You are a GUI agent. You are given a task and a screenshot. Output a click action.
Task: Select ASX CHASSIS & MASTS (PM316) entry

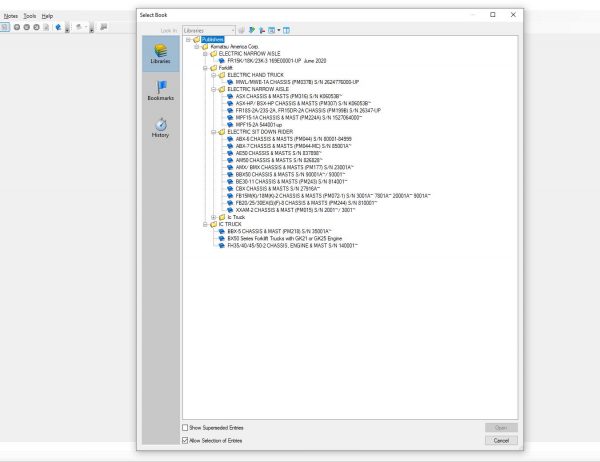point(289,96)
